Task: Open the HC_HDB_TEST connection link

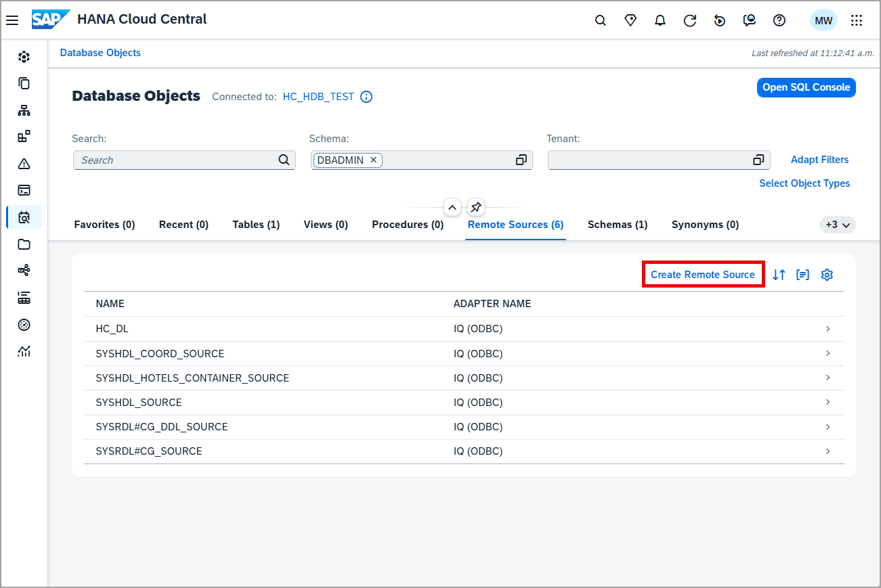Action: 318,97
